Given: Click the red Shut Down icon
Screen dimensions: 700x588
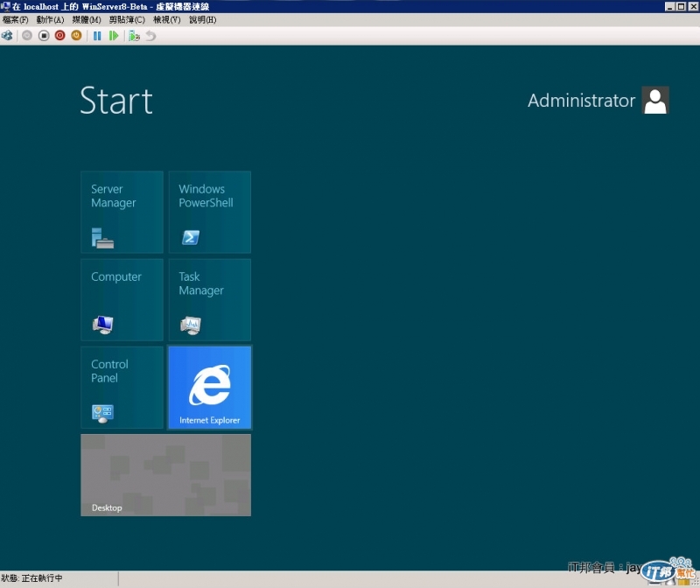Looking at the screenshot, I should point(59,36).
